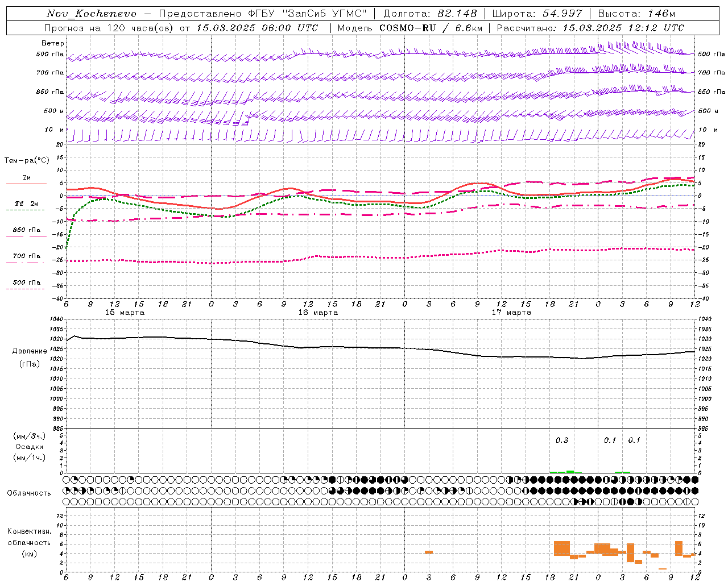The height and width of the screenshot is (582, 728).
Task: Click the small orange convective bar near 3h 17 марта
Action: (x=429, y=552)
